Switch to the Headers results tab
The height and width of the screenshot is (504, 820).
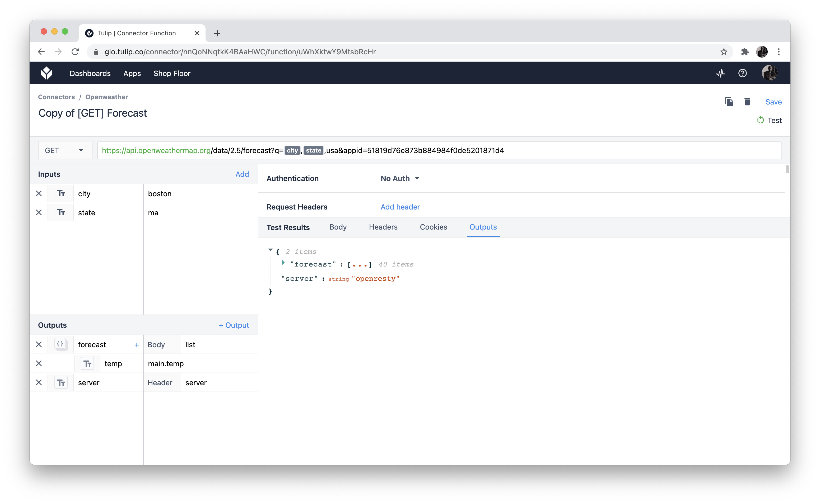tap(383, 227)
